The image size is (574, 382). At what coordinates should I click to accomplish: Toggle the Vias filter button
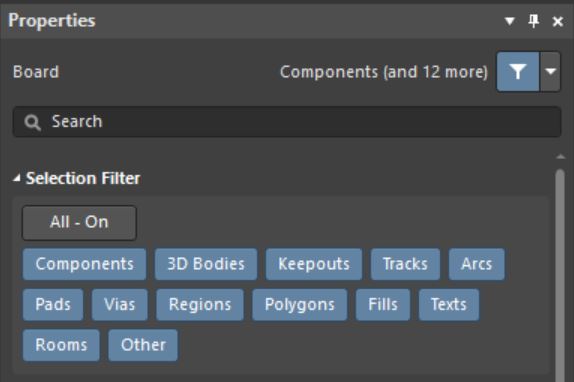(x=120, y=305)
